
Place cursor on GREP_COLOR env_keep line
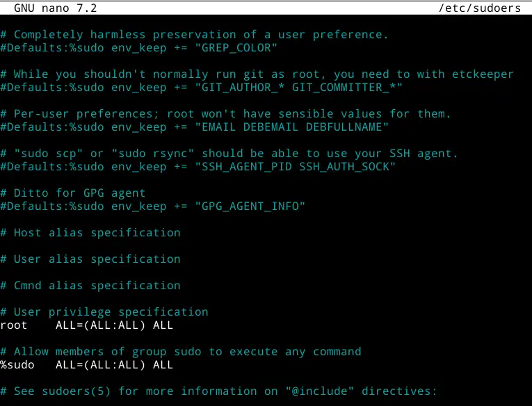point(139,48)
